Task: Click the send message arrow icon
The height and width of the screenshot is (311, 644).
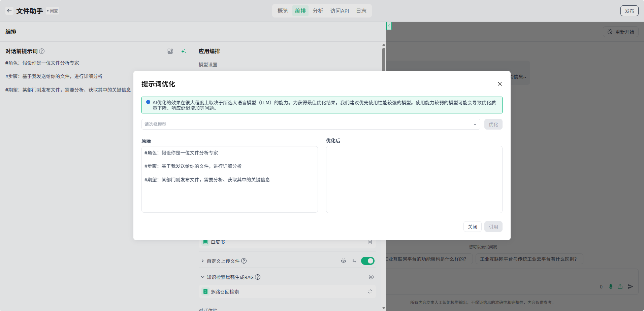Action: tap(631, 286)
